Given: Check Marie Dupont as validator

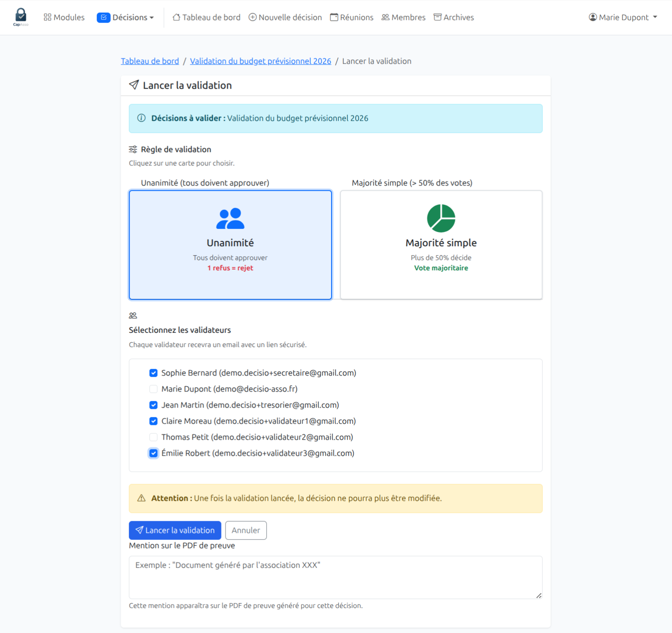Looking at the screenshot, I should coord(153,389).
